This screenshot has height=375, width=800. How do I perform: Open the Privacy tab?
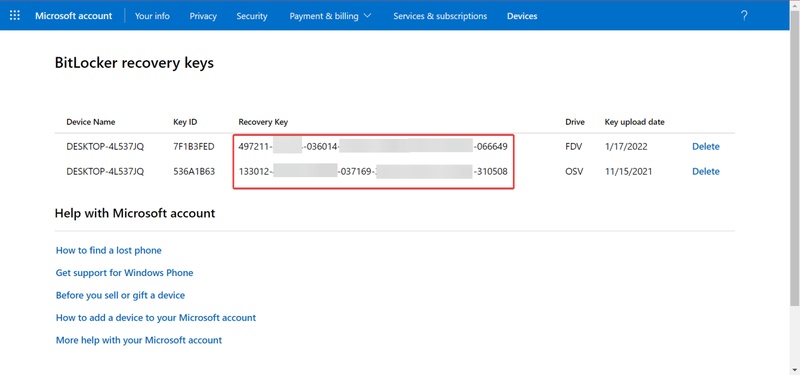coord(203,16)
